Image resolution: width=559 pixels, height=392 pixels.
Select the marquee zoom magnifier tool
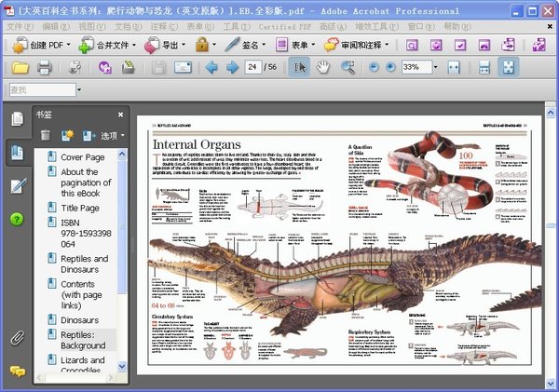coord(348,67)
